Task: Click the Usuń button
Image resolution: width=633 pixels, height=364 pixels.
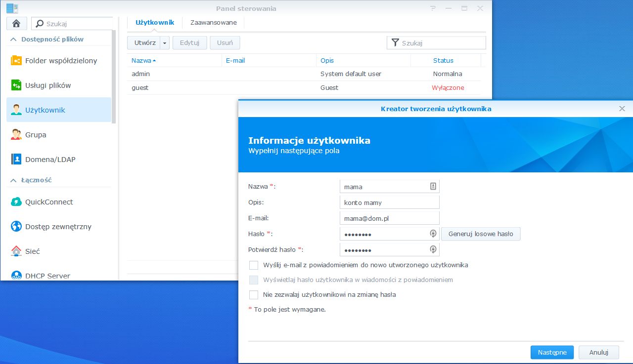Action: tap(225, 43)
